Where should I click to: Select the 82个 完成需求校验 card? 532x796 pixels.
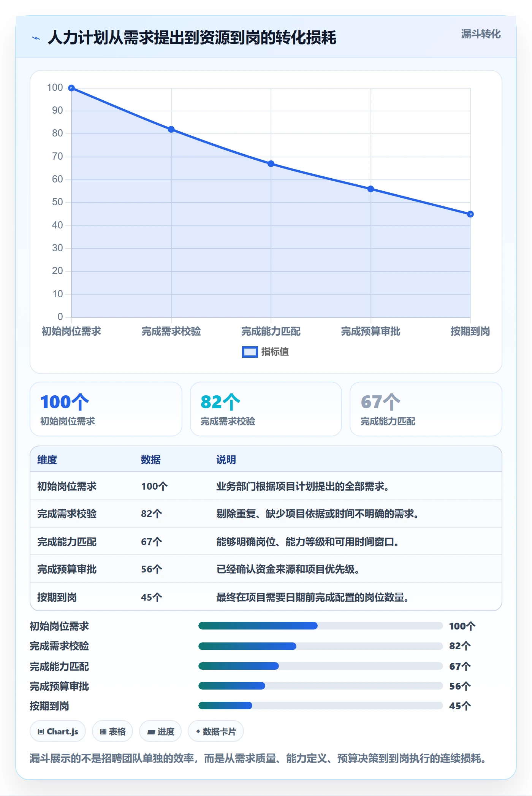(266, 409)
